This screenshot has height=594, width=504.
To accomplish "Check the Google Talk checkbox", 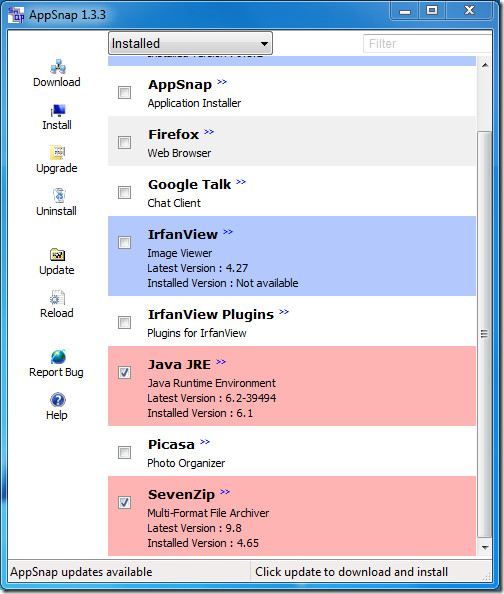I will pyautogui.click(x=124, y=192).
